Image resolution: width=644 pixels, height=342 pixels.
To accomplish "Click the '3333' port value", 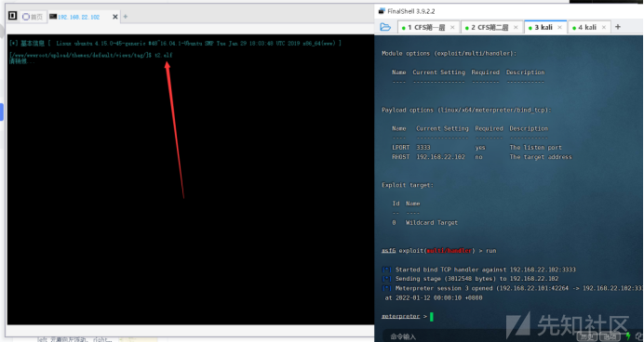I will point(423,147).
